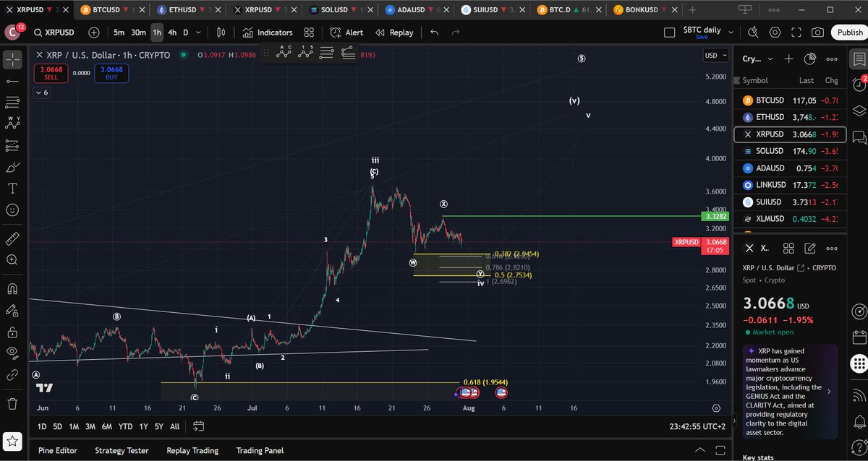Toggle magnet mode for drawings
Image resolution: width=868 pixels, height=461 pixels.
pos(12,289)
